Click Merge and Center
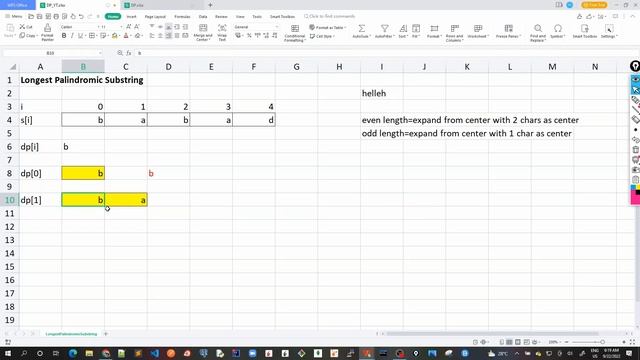This screenshot has width=640, height=360. coord(203,32)
